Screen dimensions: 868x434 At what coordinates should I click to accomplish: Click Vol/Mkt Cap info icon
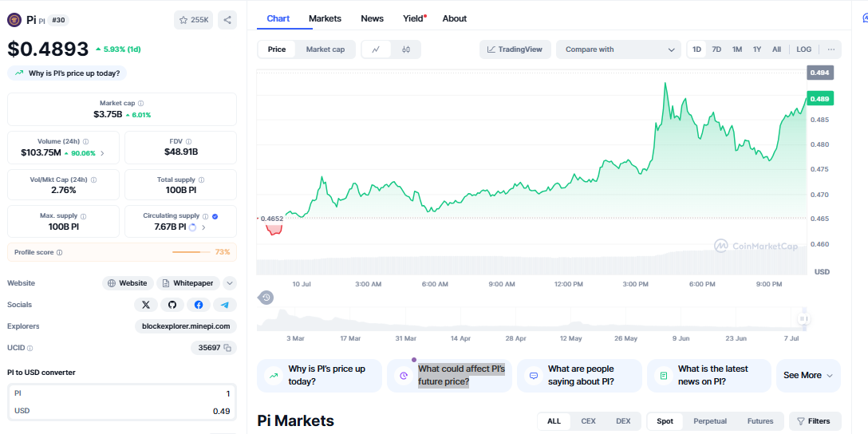(93, 180)
